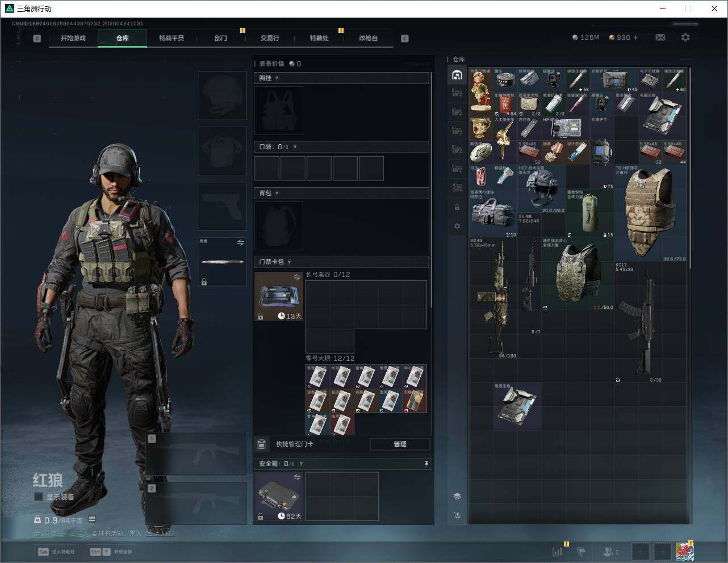The height and width of the screenshot is (563, 728).
Task: Open stash sidebar settings gear
Action: click(457, 226)
